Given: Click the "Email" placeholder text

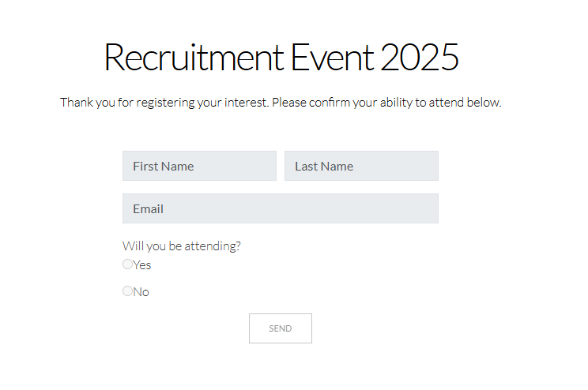Looking at the screenshot, I should (149, 208).
